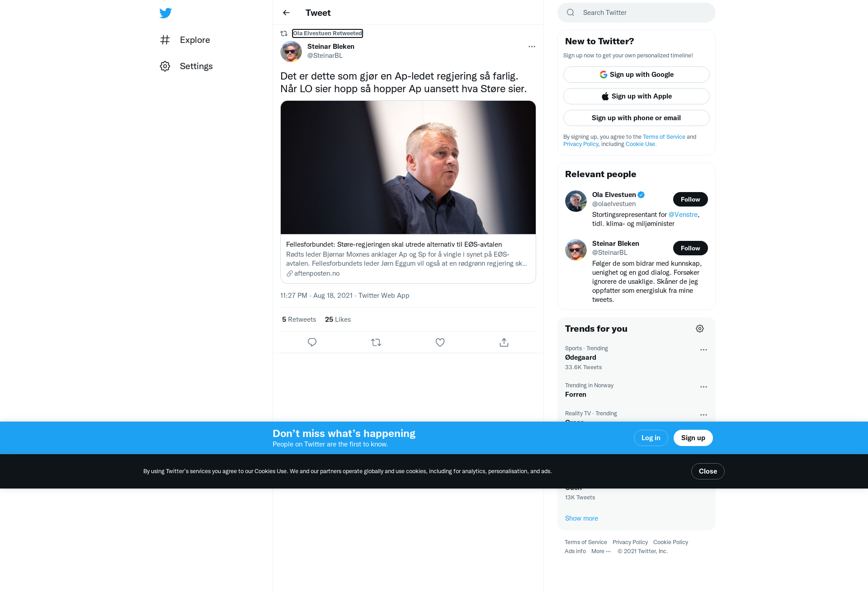The image size is (868, 592).
Task: Follow Steinar Bleken
Action: 690,248
